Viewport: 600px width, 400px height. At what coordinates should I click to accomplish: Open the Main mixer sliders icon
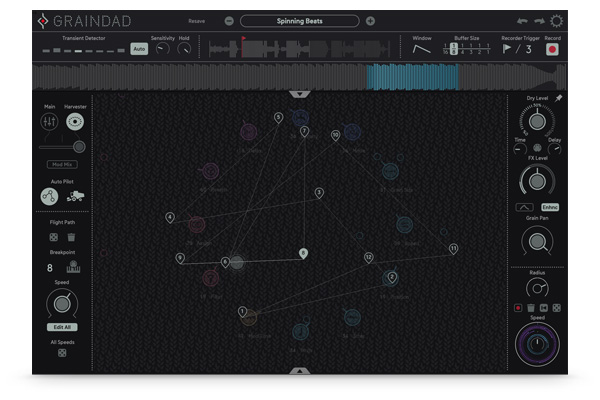coord(49,121)
